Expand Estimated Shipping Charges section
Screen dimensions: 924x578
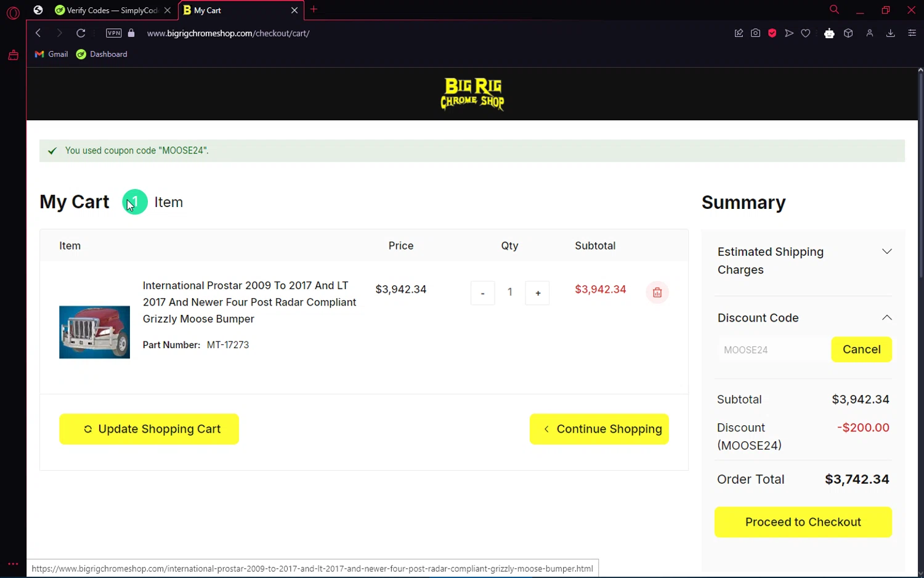tap(803, 261)
